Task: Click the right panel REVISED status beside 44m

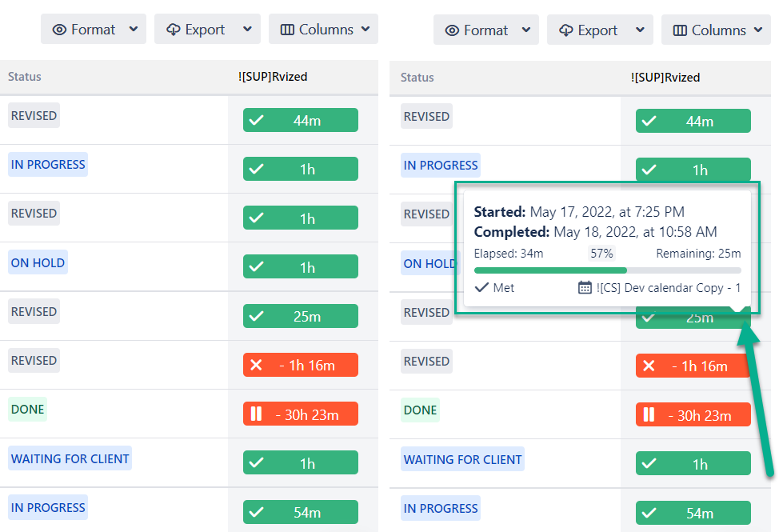Action: coord(426,116)
